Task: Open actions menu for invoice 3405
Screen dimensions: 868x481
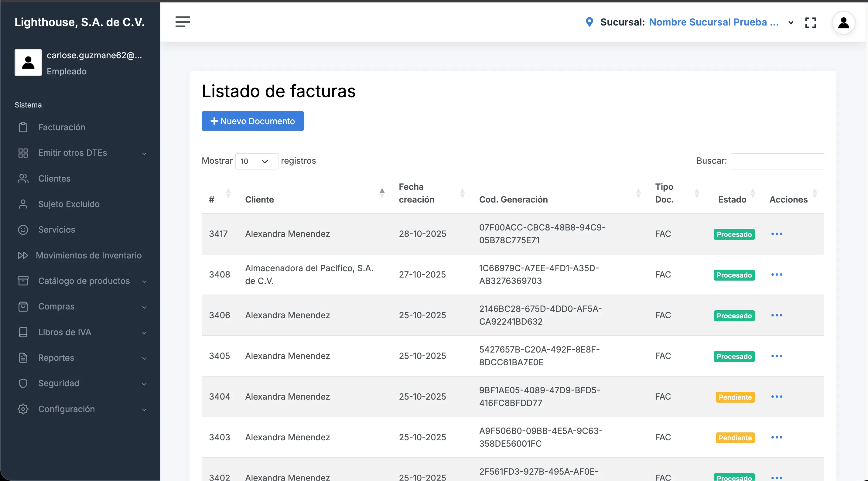Action: pos(777,356)
